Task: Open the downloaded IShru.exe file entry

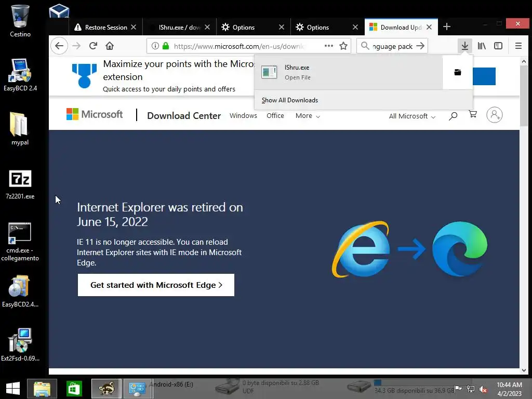Action: pyautogui.click(x=349, y=72)
